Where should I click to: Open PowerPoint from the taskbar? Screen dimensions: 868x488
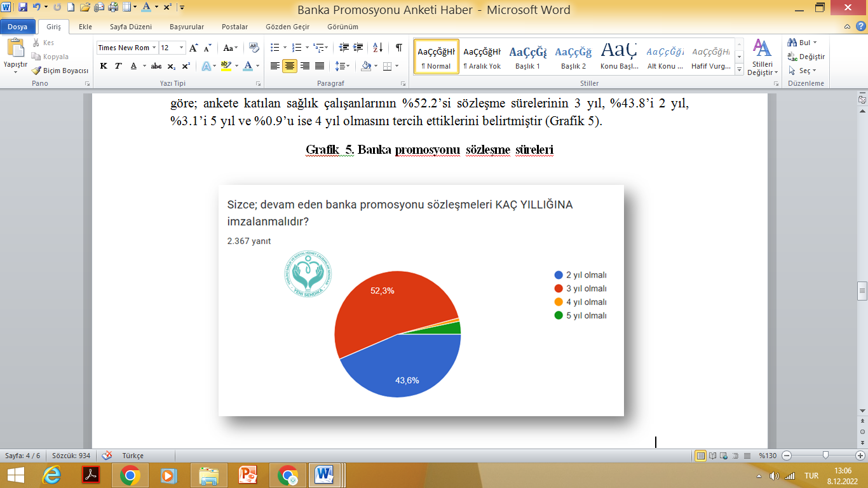pyautogui.click(x=247, y=475)
